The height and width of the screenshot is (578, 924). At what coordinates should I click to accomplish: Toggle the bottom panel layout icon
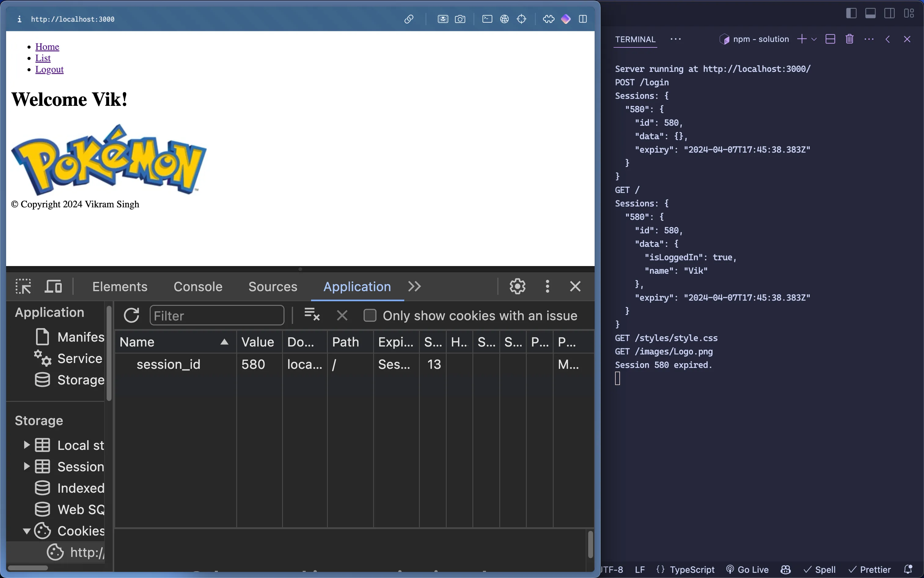(x=871, y=13)
